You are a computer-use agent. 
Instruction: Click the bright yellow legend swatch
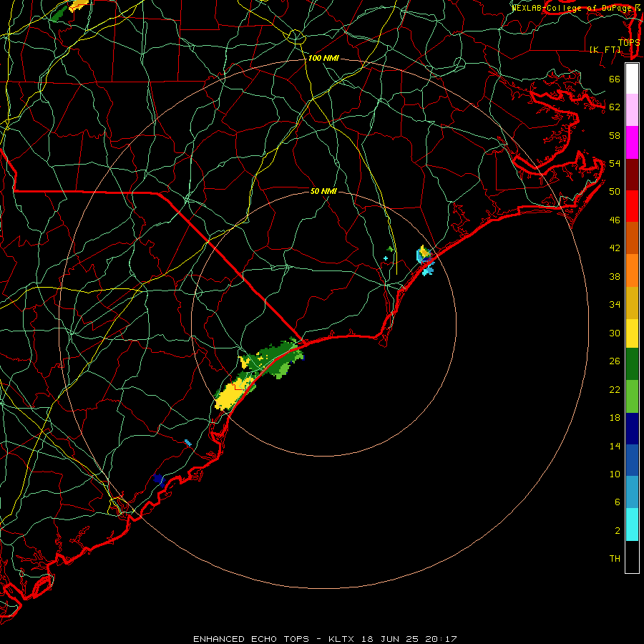[x=632, y=333]
